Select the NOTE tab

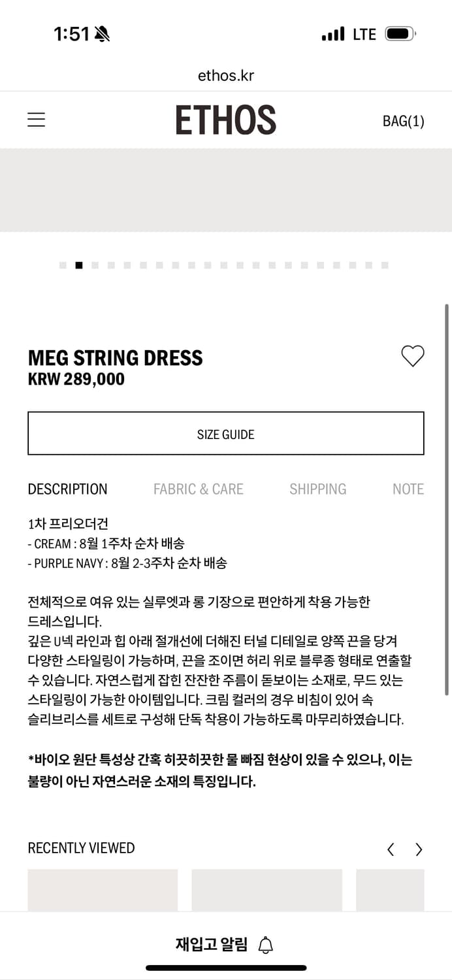pyautogui.click(x=408, y=489)
